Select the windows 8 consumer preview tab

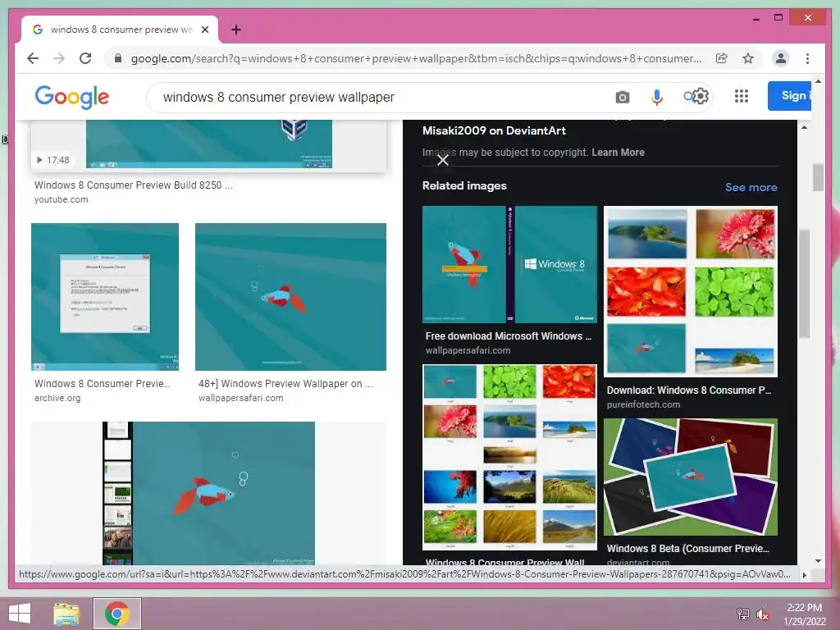pos(120,30)
